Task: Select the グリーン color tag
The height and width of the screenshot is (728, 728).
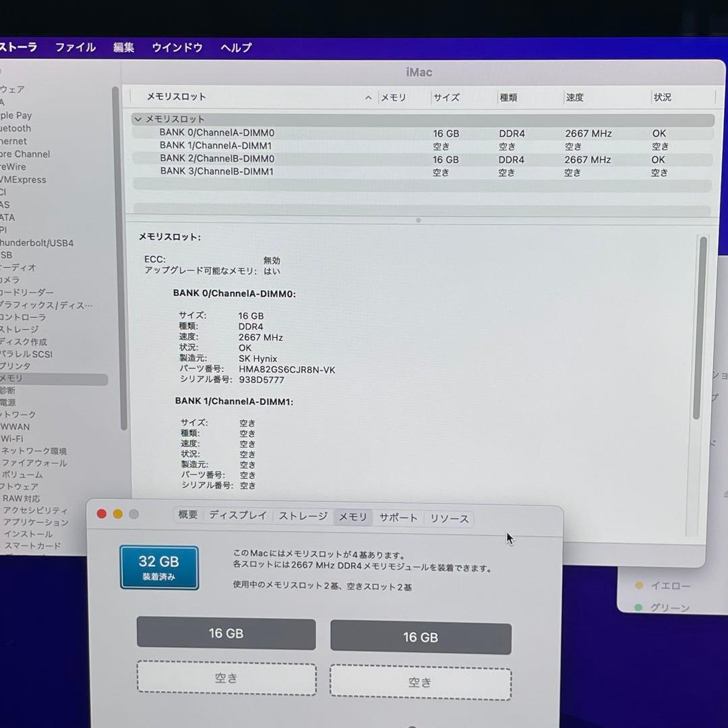Action: (670, 607)
